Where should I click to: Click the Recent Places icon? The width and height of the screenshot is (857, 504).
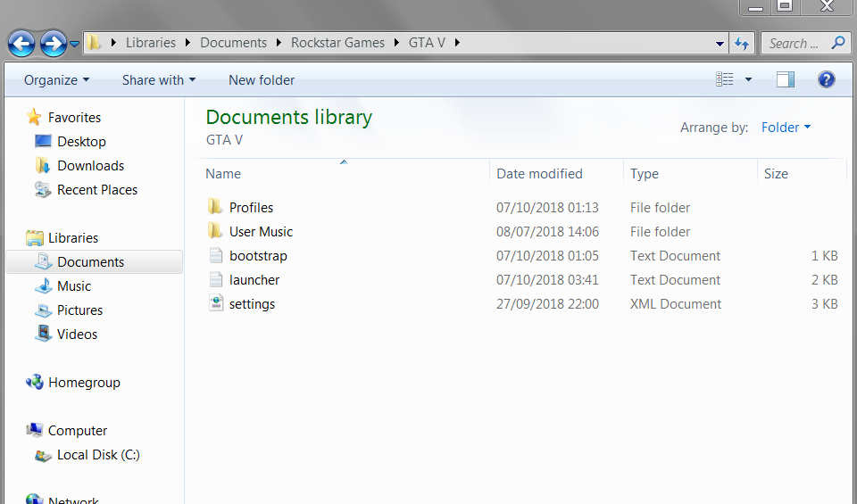(x=43, y=189)
